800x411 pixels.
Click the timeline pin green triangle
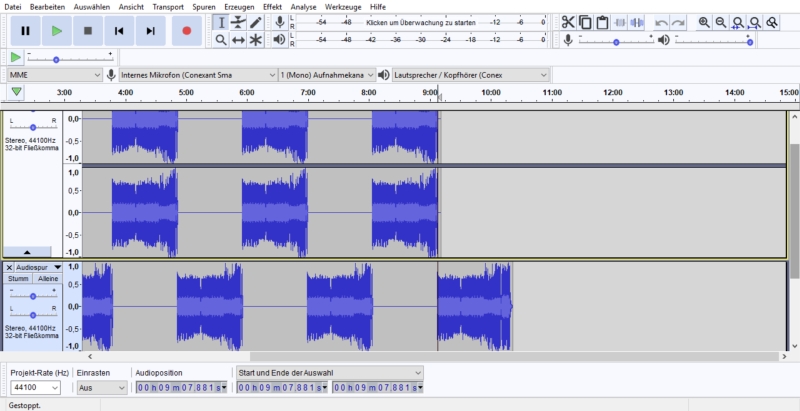tap(17, 92)
